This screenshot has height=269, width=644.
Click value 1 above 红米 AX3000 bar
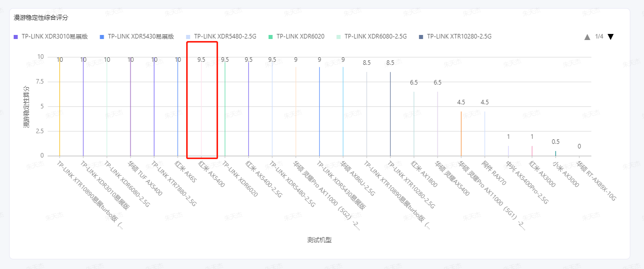coord(532,137)
